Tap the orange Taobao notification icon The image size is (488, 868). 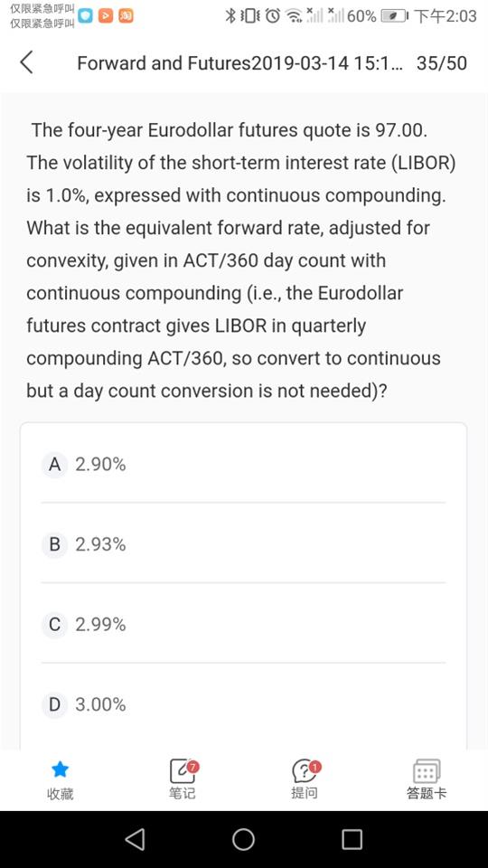tap(127, 16)
